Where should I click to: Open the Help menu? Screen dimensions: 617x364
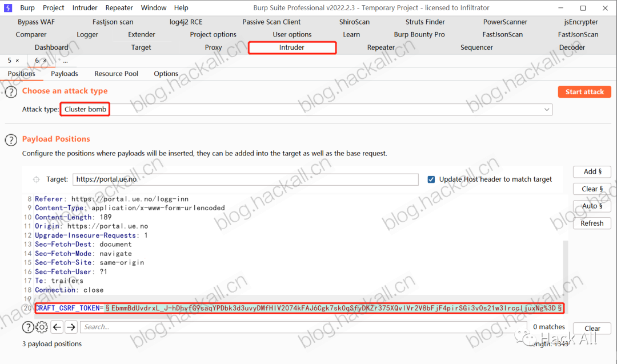coord(181,7)
